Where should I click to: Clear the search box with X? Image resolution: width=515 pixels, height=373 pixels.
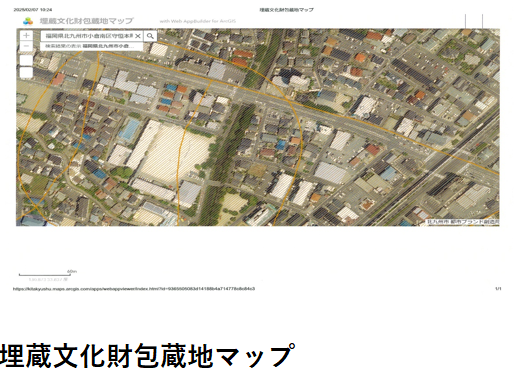coord(138,36)
